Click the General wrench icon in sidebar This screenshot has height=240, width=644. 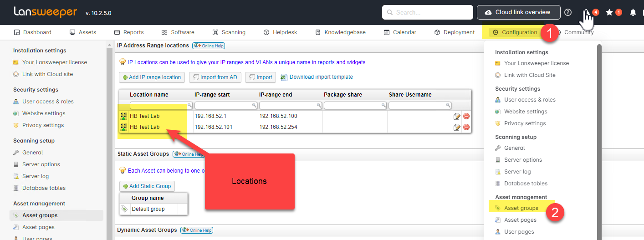pyautogui.click(x=16, y=153)
